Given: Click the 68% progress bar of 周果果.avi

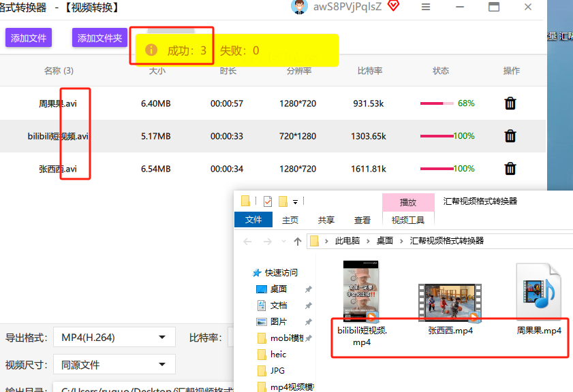Looking at the screenshot, I should coord(437,103).
